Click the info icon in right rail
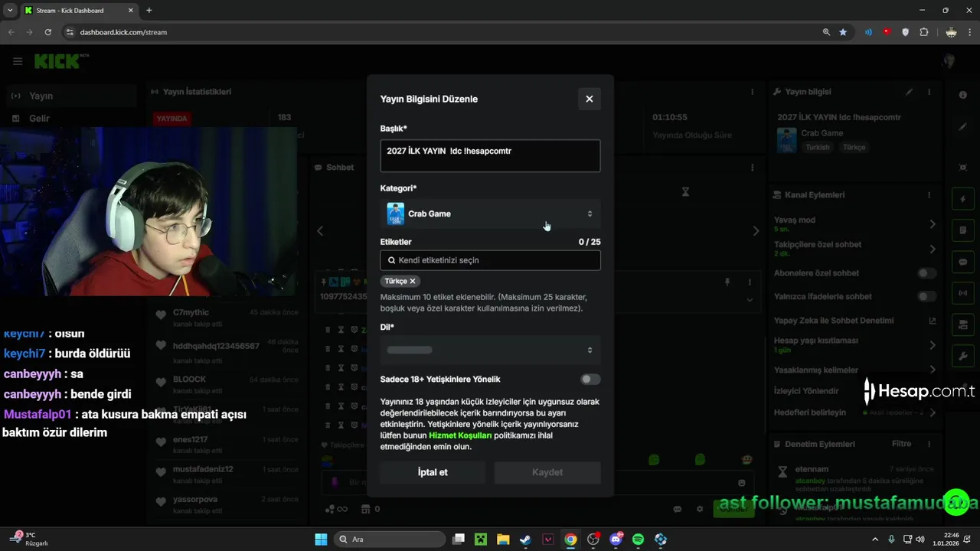Image resolution: width=980 pixels, height=551 pixels. click(x=962, y=95)
